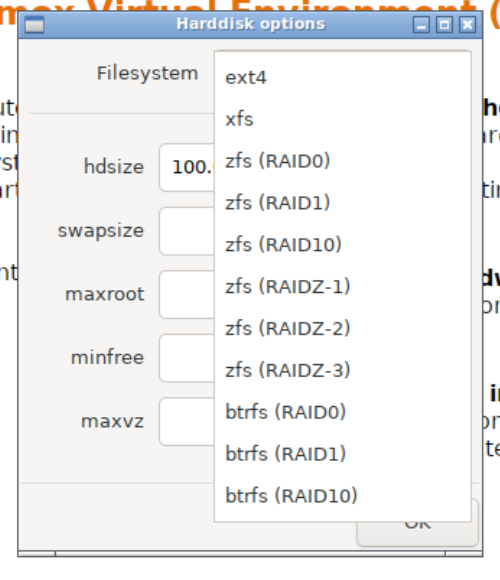Click into the maxroot field
The width and height of the screenshot is (500, 580).
[187, 294]
